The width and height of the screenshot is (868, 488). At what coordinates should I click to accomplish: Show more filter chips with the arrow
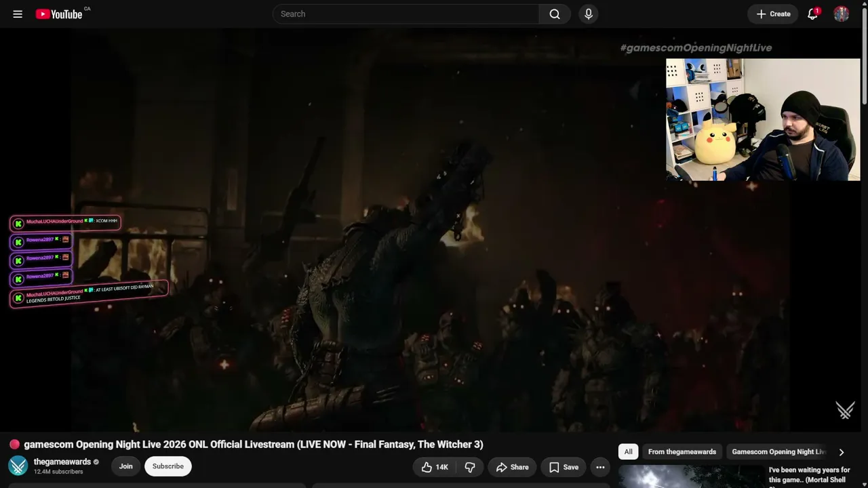(842, 452)
